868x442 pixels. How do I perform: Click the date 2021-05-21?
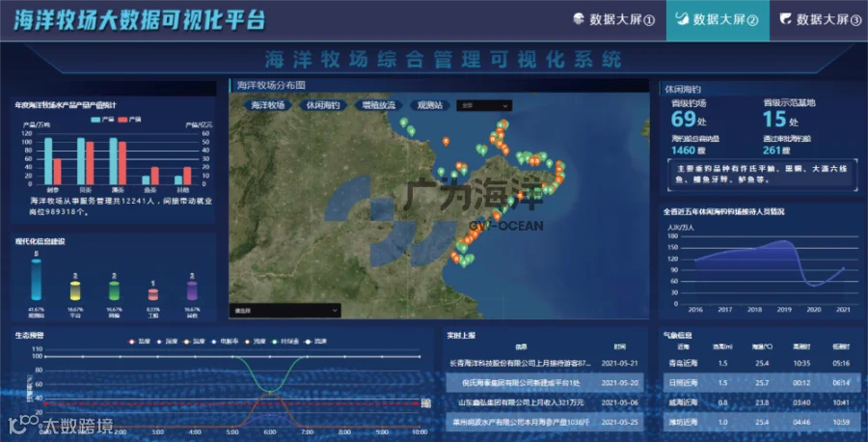click(619, 364)
